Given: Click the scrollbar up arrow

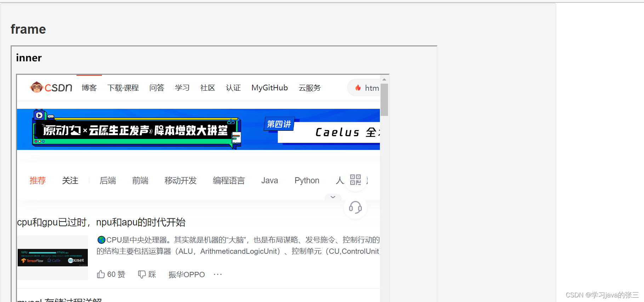Looking at the screenshot, I should 384,79.
